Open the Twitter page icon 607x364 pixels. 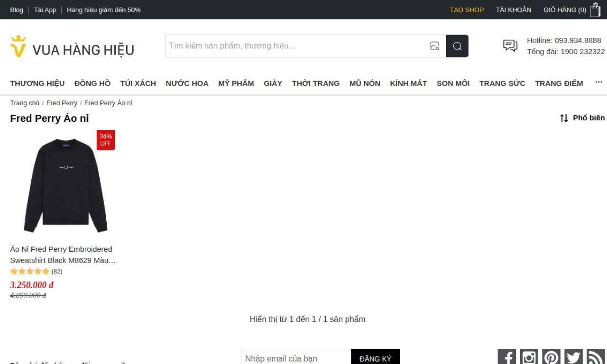click(x=574, y=357)
